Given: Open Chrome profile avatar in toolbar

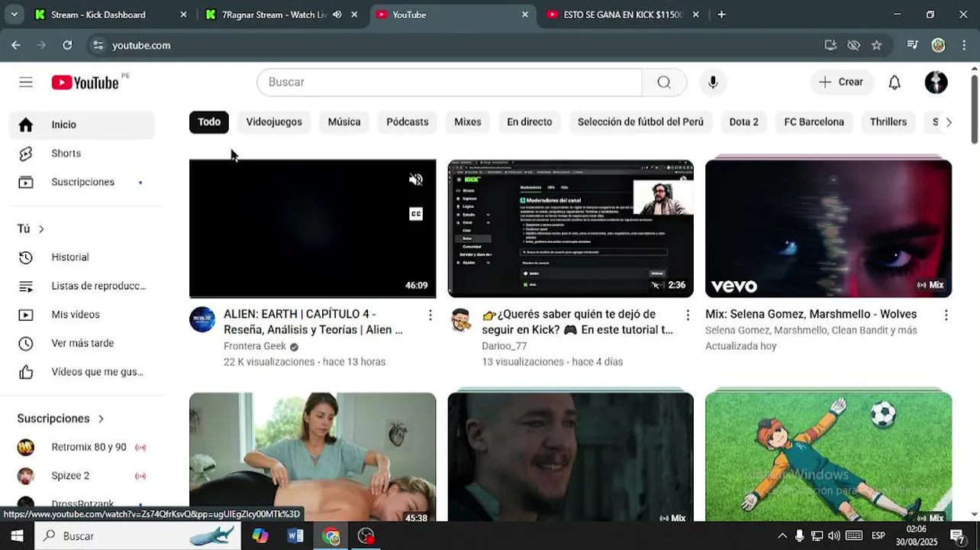Looking at the screenshot, I should (x=938, y=45).
